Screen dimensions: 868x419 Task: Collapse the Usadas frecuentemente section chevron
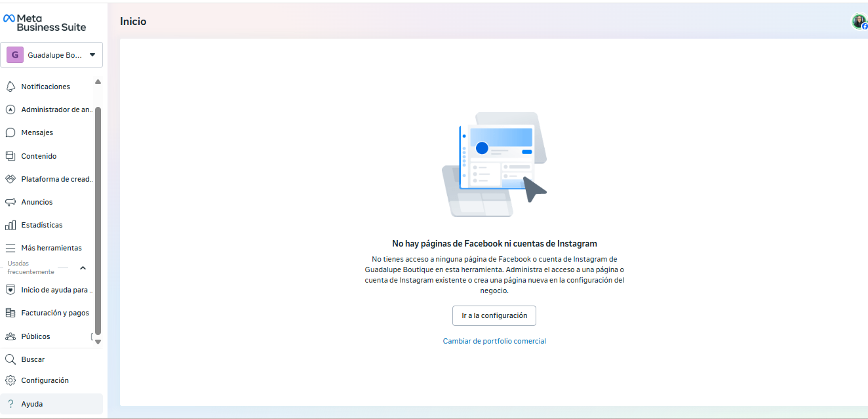coord(83,268)
